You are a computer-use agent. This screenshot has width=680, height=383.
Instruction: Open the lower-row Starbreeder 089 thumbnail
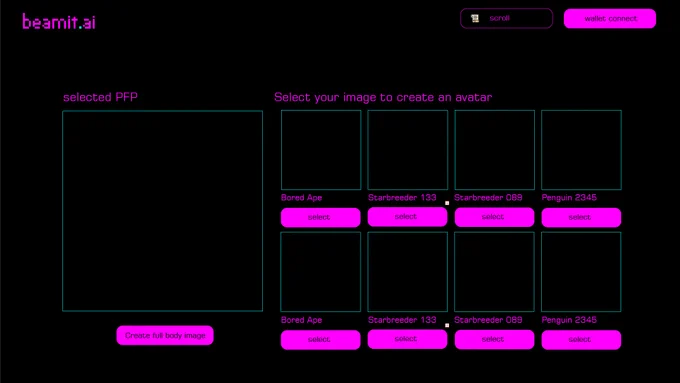tap(494, 272)
